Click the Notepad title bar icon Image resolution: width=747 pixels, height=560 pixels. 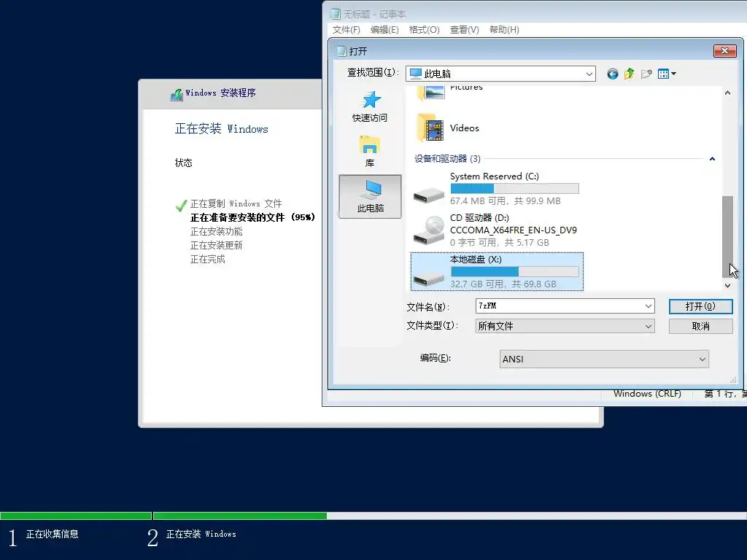[x=336, y=14]
